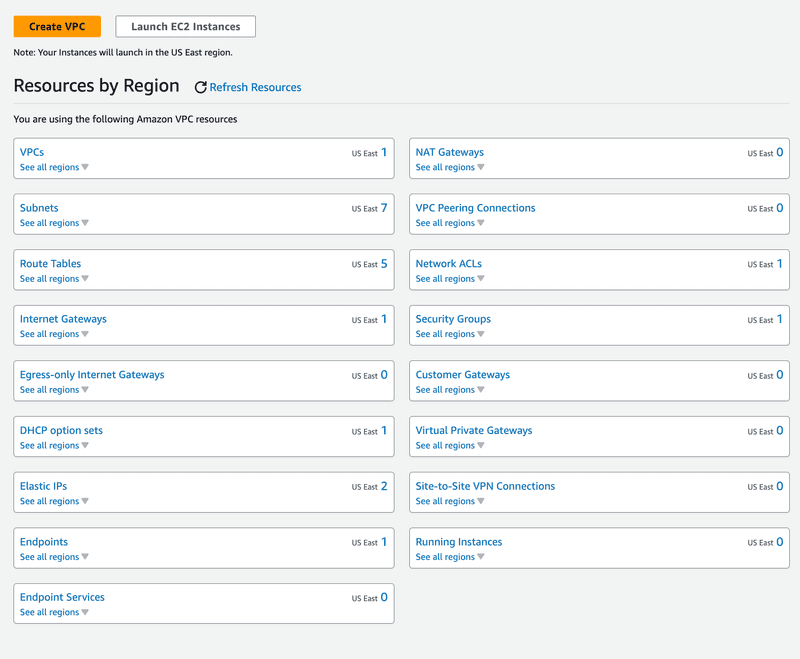Open the Security Groups link

pyautogui.click(x=453, y=319)
